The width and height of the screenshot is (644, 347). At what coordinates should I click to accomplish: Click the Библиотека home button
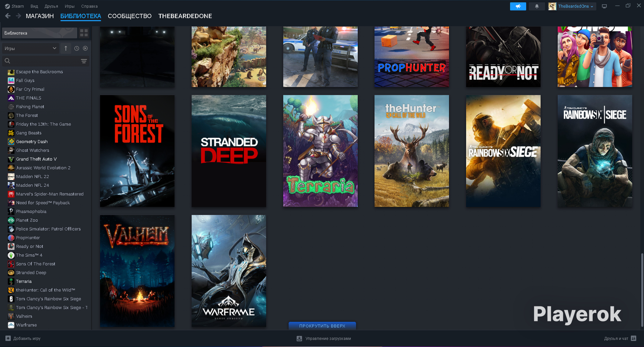click(x=40, y=33)
